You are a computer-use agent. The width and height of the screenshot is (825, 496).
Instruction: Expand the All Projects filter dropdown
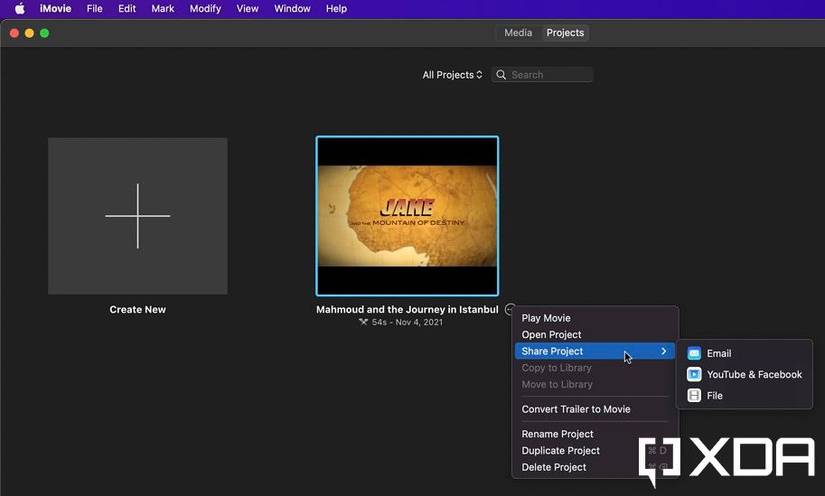pos(452,75)
